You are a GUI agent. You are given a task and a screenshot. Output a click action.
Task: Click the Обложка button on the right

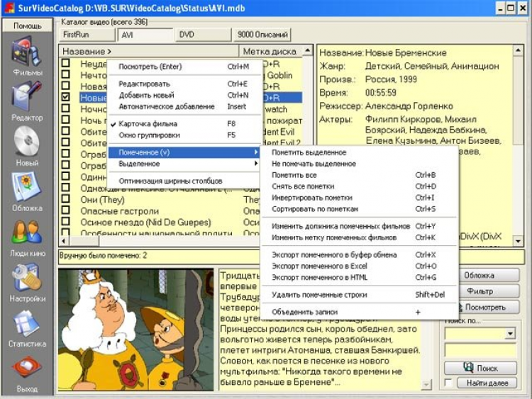[x=487, y=275]
